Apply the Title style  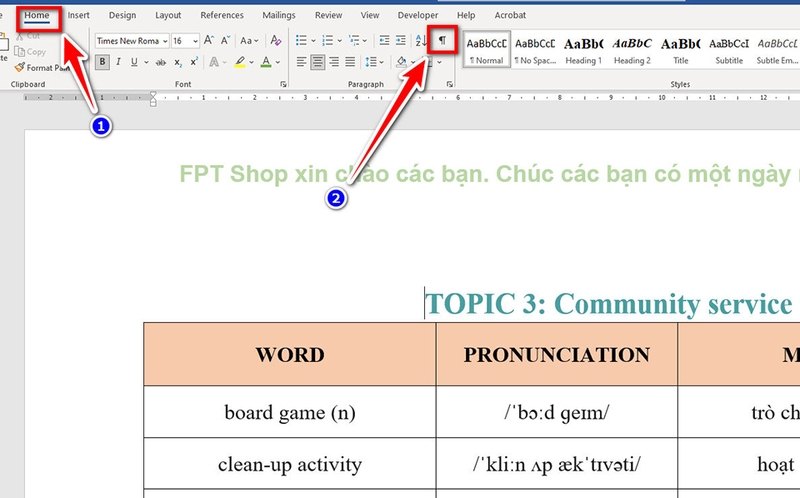click(681, 51)
